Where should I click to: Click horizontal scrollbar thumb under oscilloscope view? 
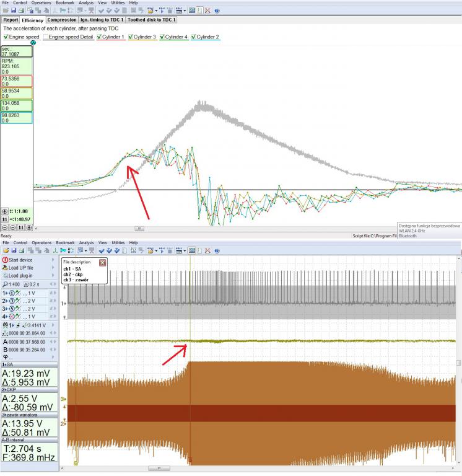coord(159,469)
